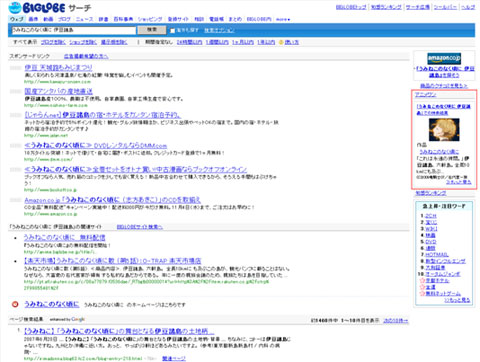Open the Amazon.co.jp banner logo
The width and height of the screenshot is (480, 362).
[x=444, y=58]
